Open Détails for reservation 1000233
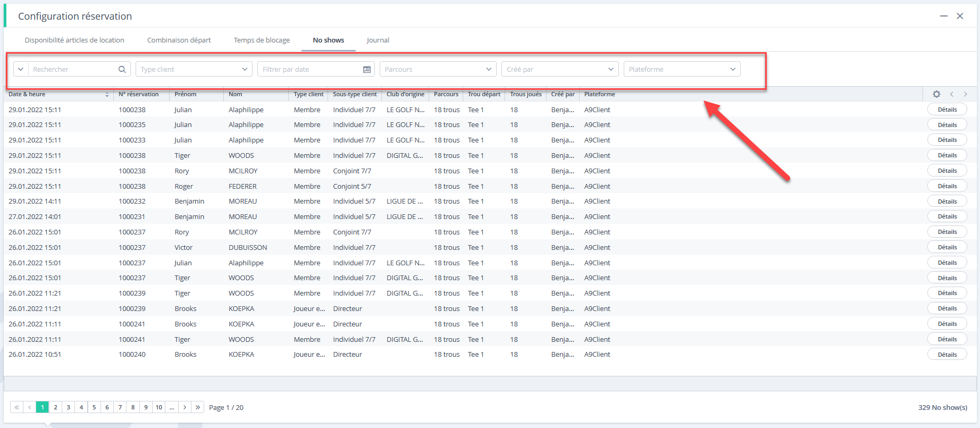Screen dimensions: 980x428 (x=947, y=140)
